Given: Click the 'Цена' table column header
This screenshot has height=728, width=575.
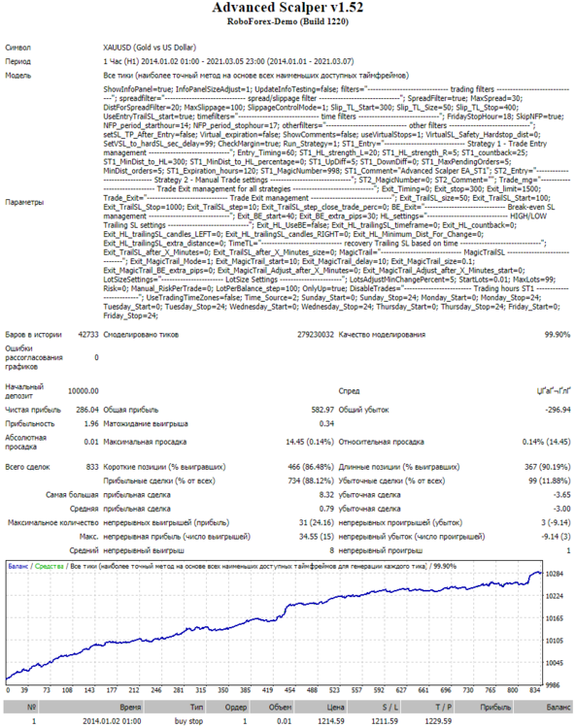Looking at the screenshot, I should pos(335,707).
